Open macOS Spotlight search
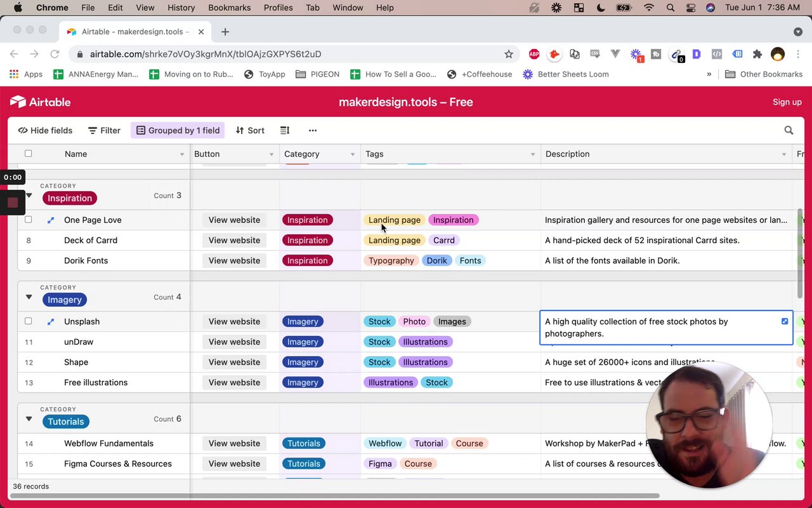 [671, 8]
